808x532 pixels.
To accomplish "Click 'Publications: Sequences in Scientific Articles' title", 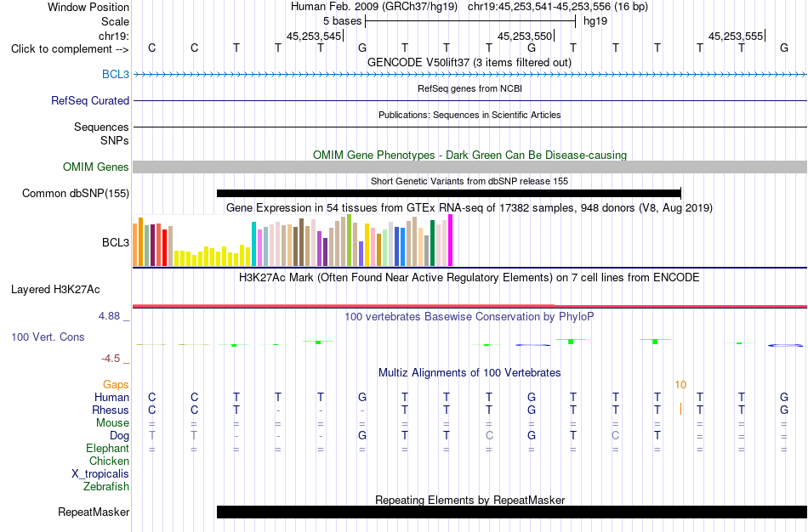I will [x=469, y=115].
